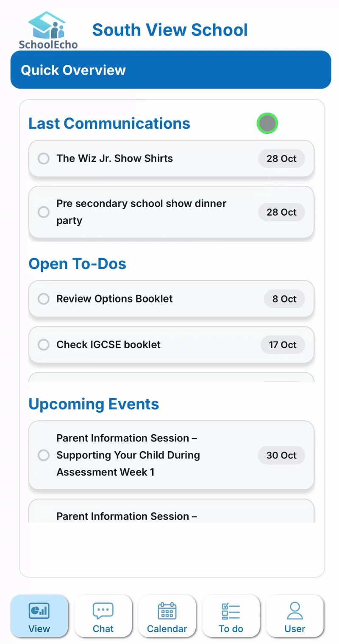Image resolution: width=339 pixels, height=644 pixels.
Task: Open the Chat speech bubble icon
Action: click(103, 611)
